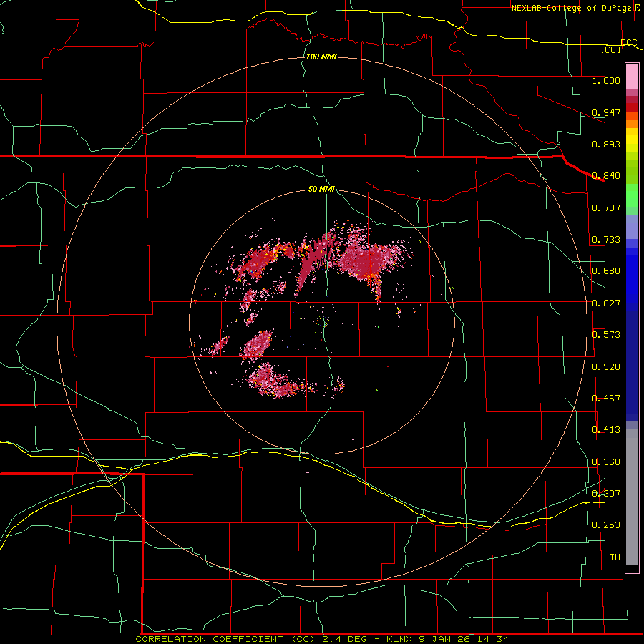Click the TH label at scale bottom
Image resolution: width=644 pixels, height=644 pixels.
pyautogui.click(x=615, y=557)
